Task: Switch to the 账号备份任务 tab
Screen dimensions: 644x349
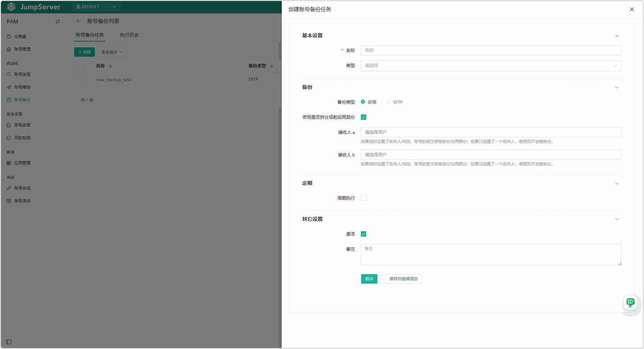Action: pos(90,35)
